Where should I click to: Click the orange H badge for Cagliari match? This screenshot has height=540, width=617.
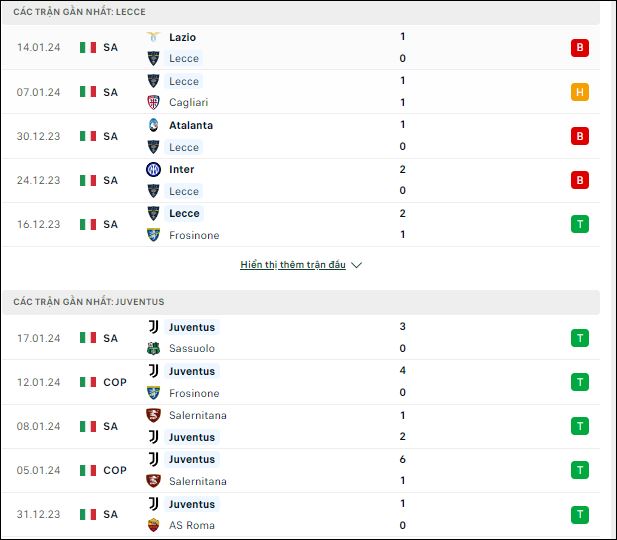(x=580, y=92)
